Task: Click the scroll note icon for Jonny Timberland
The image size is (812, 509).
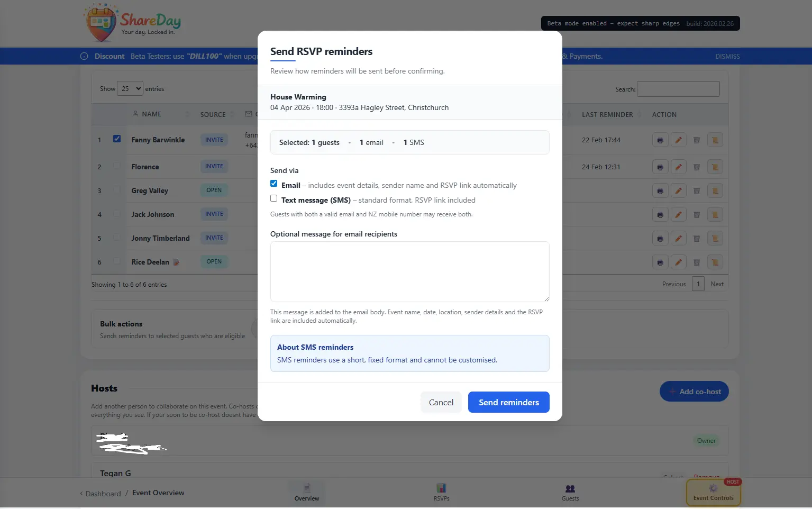Action: click(x=715, y=239)
